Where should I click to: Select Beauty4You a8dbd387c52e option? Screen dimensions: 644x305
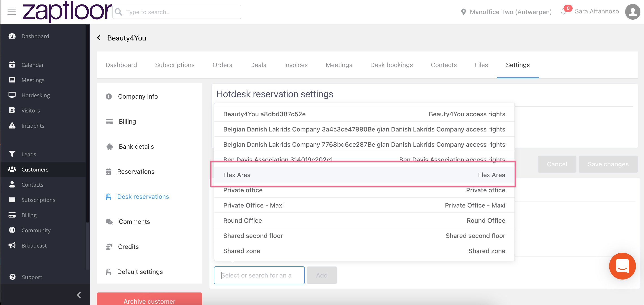[364, 114]
